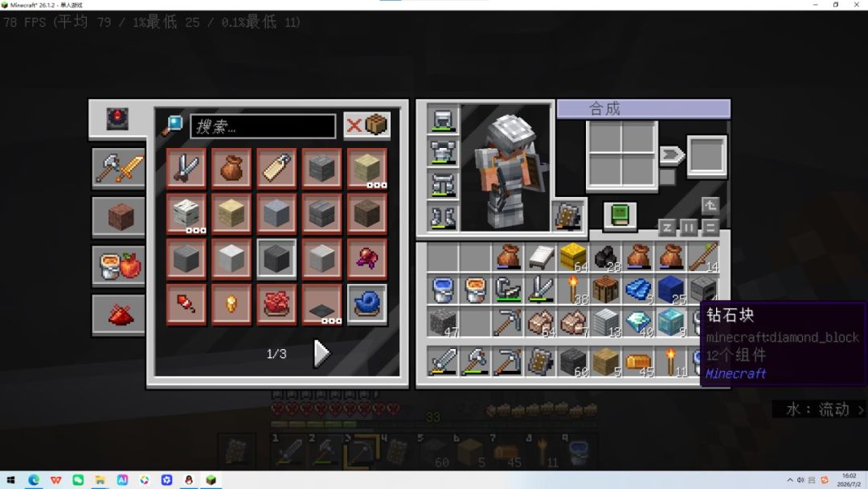Select the hotbar oak planks stack of 5
This screenshot has width=868, height=489.
tap(606, 362)
